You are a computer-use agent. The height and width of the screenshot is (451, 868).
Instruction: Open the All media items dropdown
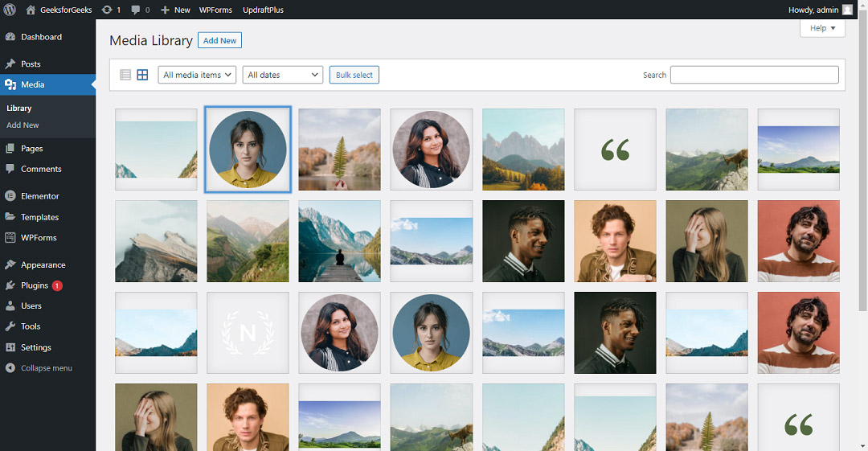pyautogui.click(x=197, y=75)
